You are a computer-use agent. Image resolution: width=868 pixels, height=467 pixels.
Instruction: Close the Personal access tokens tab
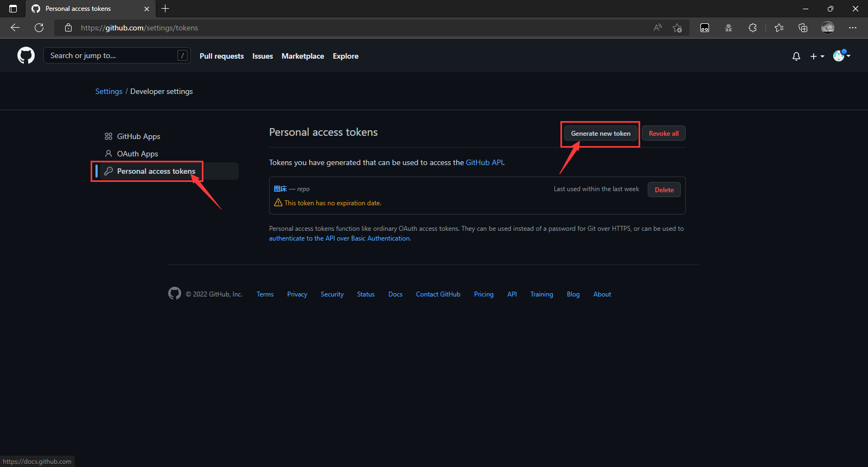(146, 9)
